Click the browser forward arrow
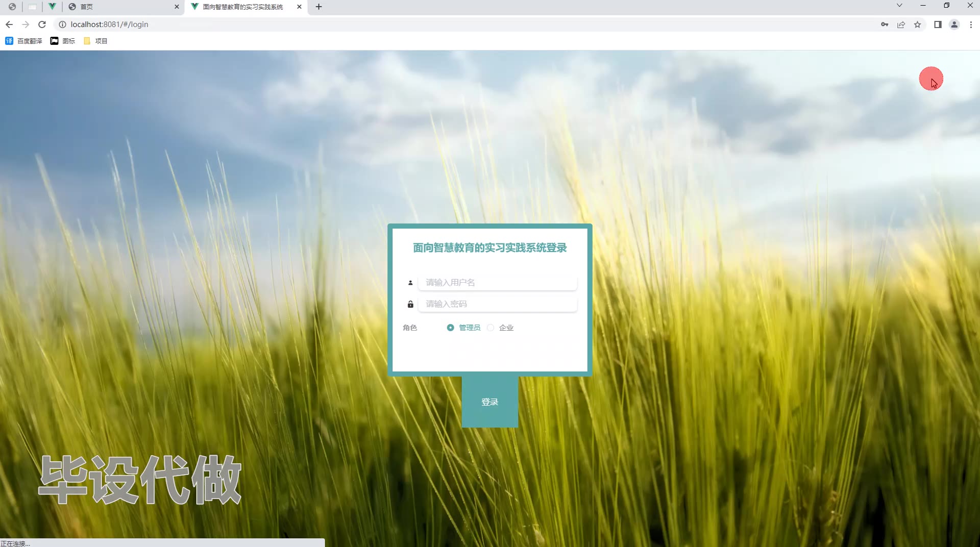Screen dimensions: 980x547 [26, 24]
